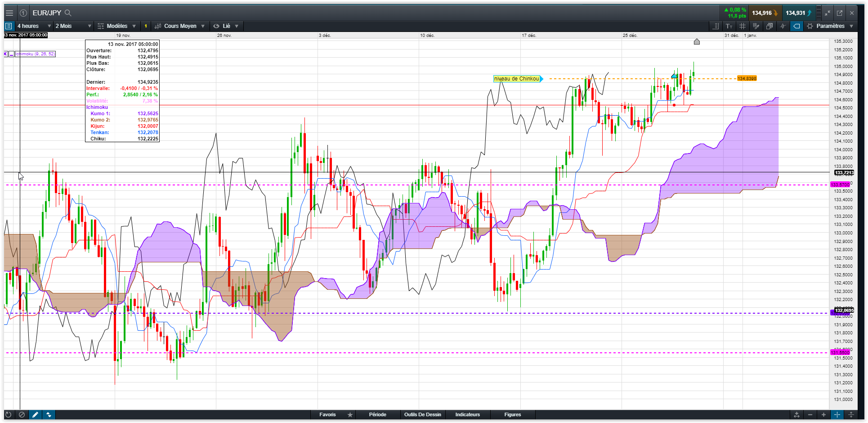This screenshot has height=423, width=868.
Task: Open the Période tab
Action: [377, 414]
